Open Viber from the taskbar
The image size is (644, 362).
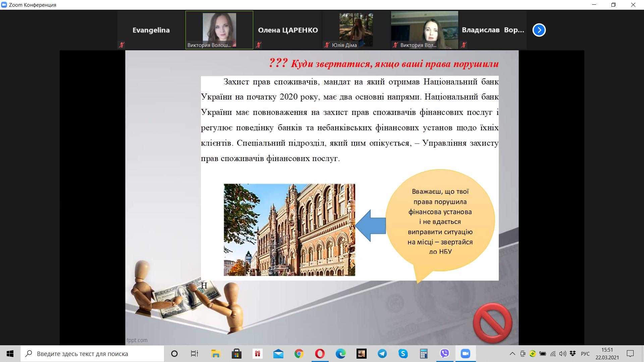click(445, 354)
